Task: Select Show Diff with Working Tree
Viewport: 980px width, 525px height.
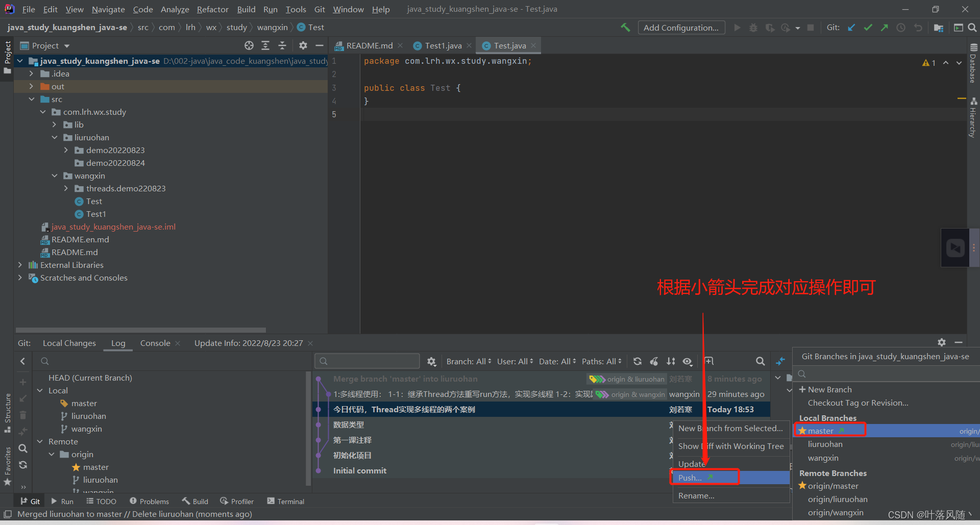Action: point(730,446)
